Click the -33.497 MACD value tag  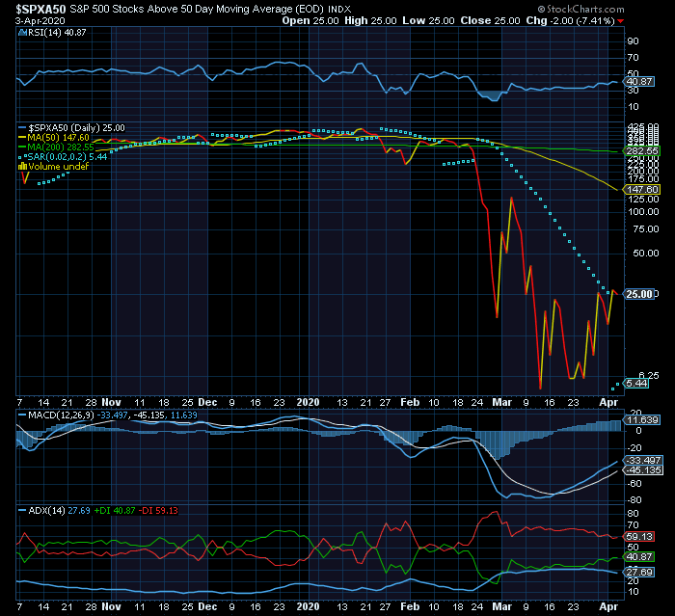click(x=643, y=460)
